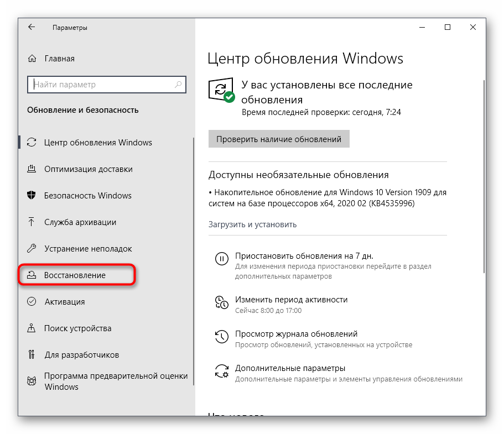Click text Время последней проверки: сегодня, 7:24
504x434 pixels.
click(x=321, y=112)
